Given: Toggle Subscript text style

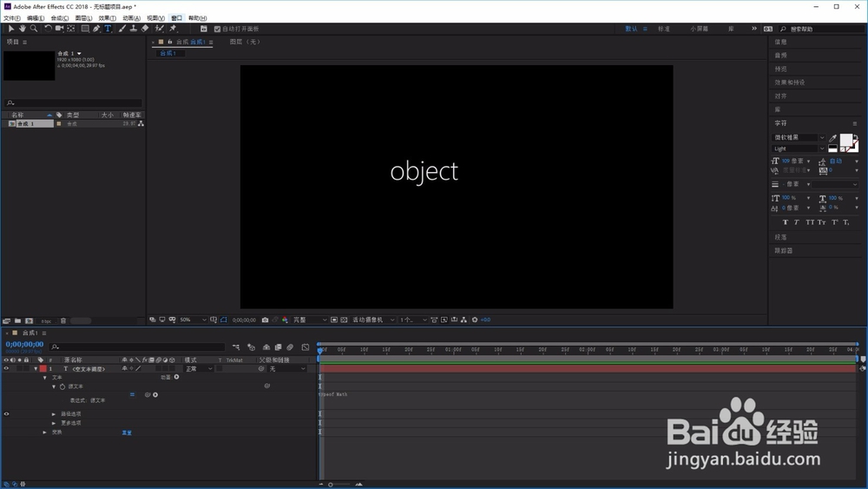Looking at the screenshot, I should click(x=845, y=222).
